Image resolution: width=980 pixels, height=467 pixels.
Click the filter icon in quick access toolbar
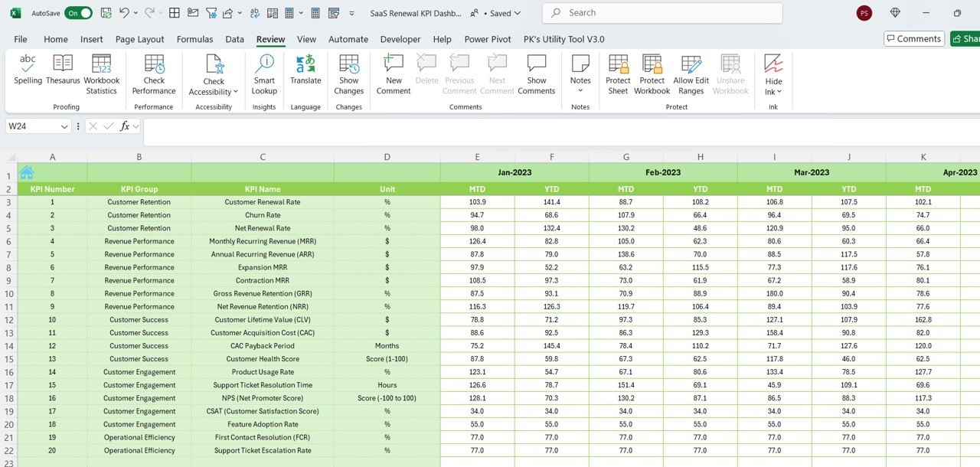click(211, 13)
